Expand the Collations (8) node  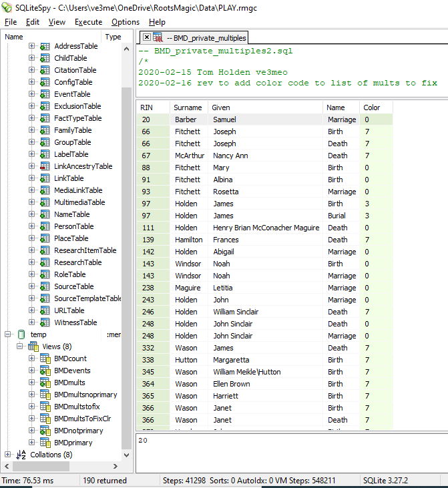click(x=8, y=455)
